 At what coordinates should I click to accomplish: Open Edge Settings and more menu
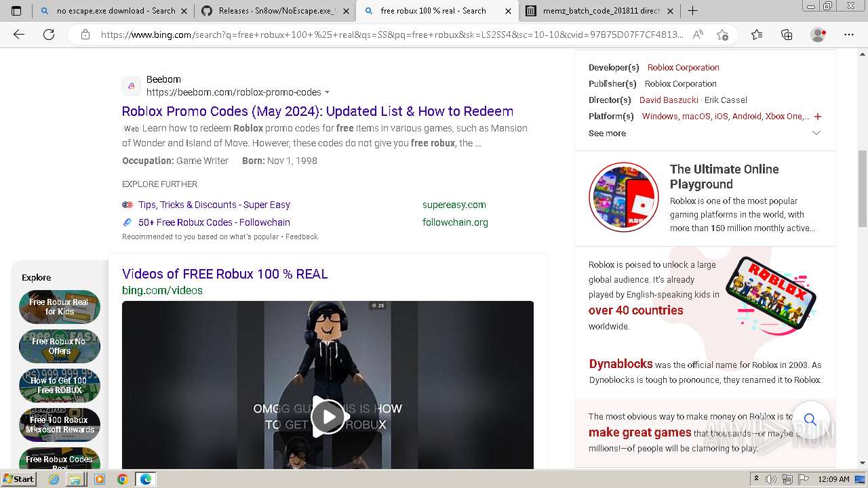849,35
